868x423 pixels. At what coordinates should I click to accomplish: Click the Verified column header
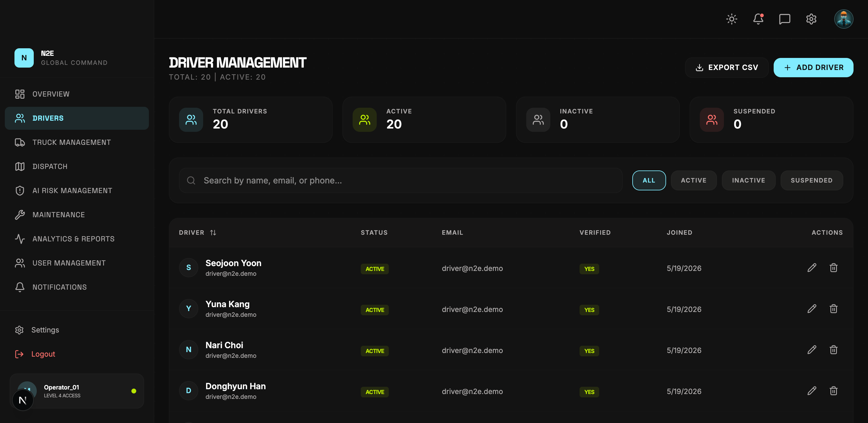pyautogui.click(x=595, y=233)
